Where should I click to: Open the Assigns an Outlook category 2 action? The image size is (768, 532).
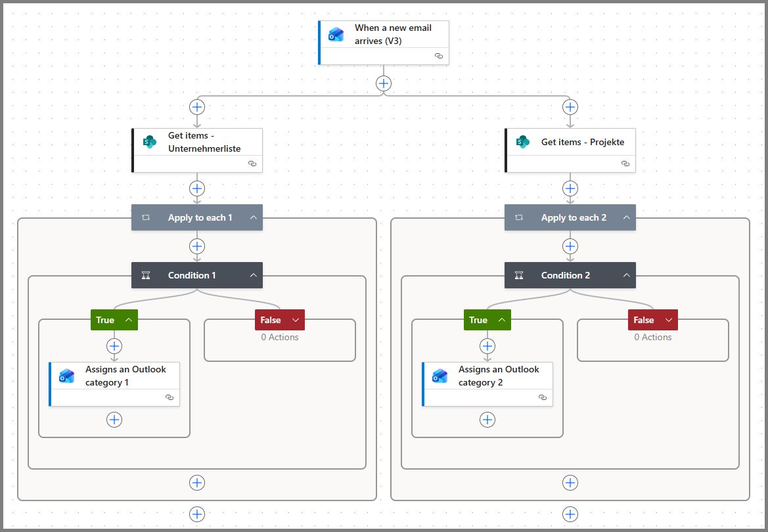(x=487, y=384)
